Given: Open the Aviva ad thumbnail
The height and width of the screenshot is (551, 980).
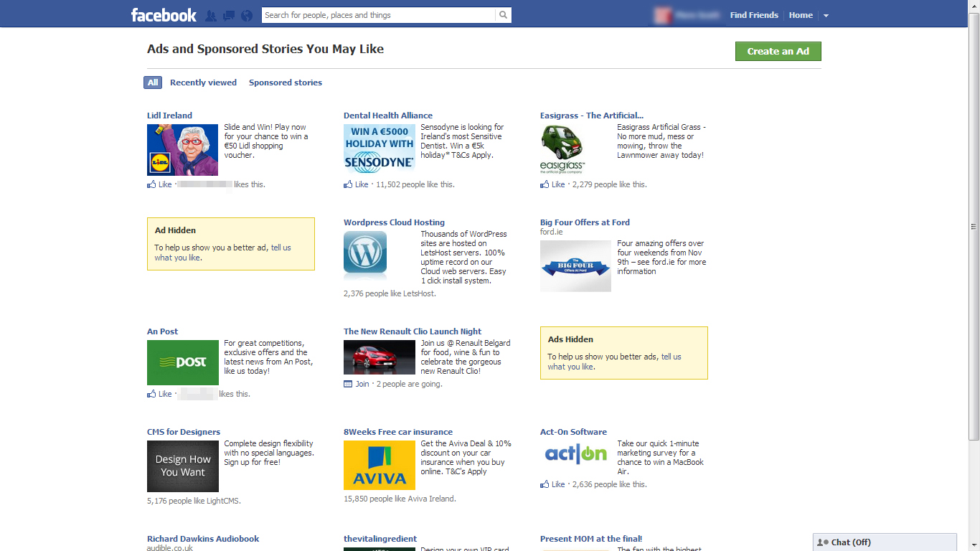Looking at the screenshot, I should point(380,465).
